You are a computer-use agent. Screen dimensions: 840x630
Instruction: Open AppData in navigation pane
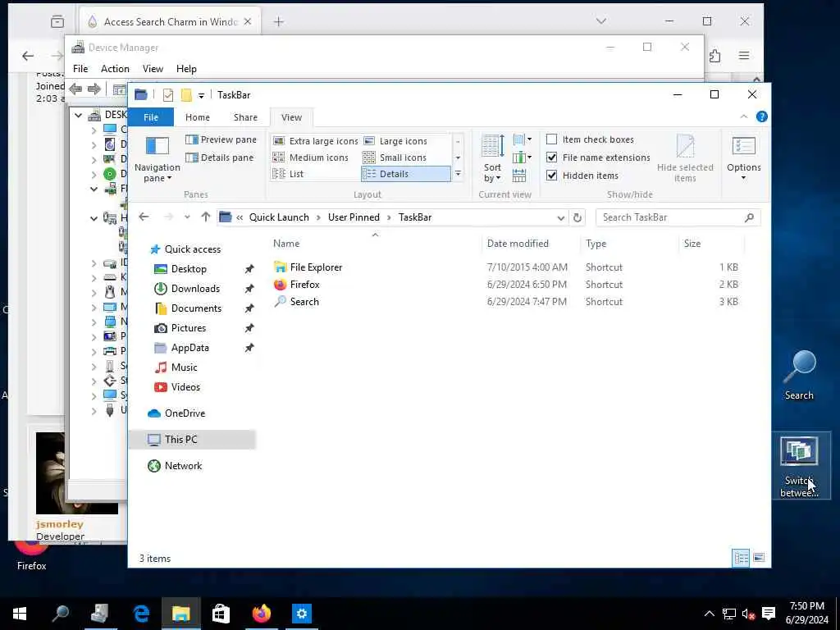pos(189,348)
